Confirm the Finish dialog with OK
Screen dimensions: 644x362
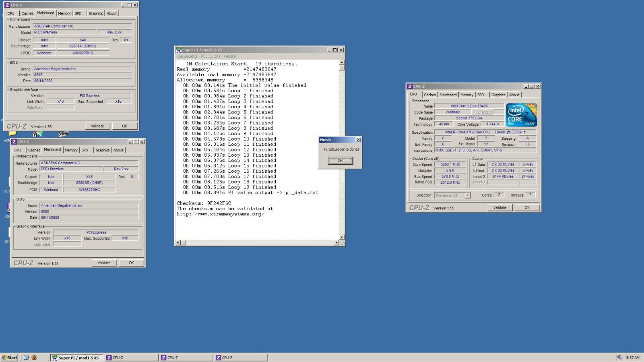coord(340,161)
